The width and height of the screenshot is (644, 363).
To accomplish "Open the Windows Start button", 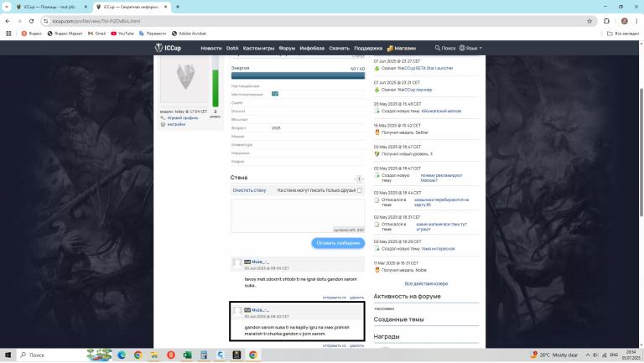I will pyautogui.click(x=8, y=355).
